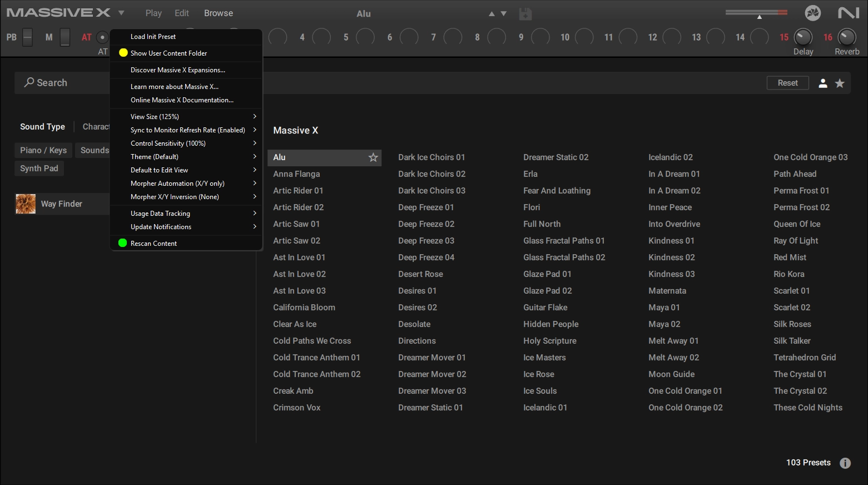Click the Reset filter button

tap(788, 83)
